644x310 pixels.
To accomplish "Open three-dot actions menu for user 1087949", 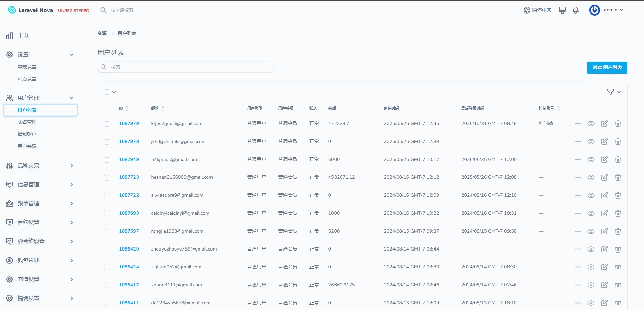I will point(578,160).
